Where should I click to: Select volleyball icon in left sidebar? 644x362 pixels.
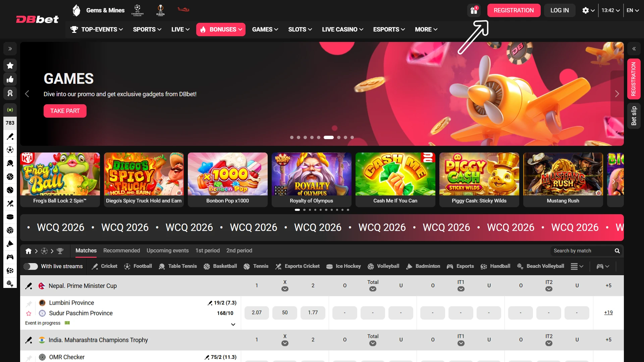point(10,230)
